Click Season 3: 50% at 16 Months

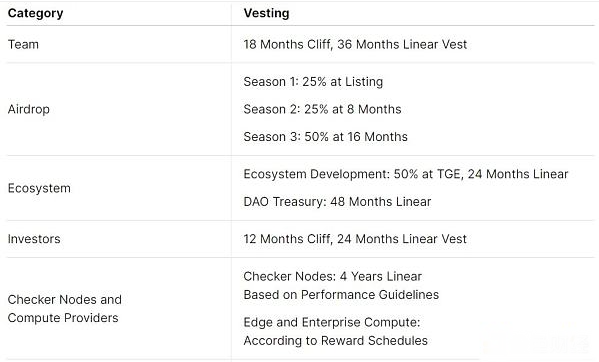coord(325,137)
